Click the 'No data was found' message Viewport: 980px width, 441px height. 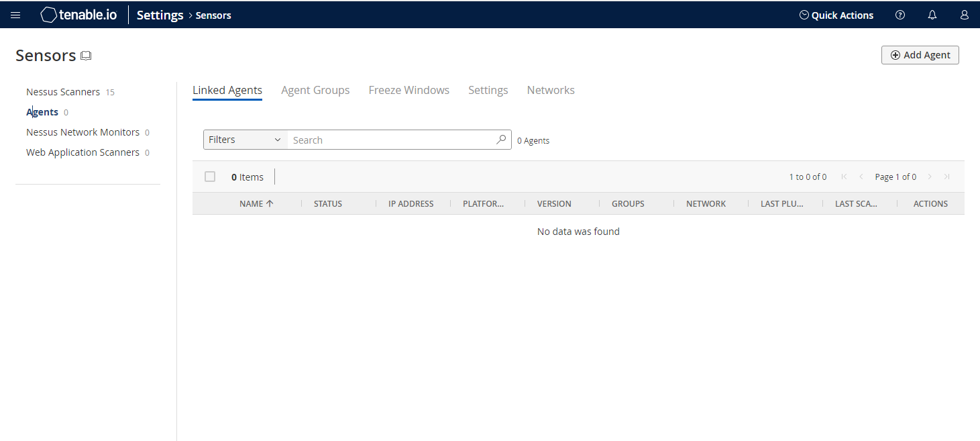578,232
